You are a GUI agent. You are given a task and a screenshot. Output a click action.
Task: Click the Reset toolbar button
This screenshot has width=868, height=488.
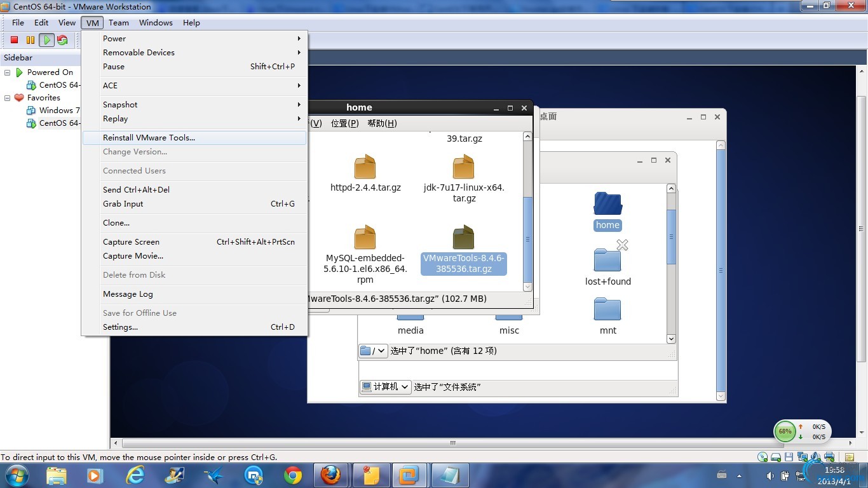coord(62,40)
